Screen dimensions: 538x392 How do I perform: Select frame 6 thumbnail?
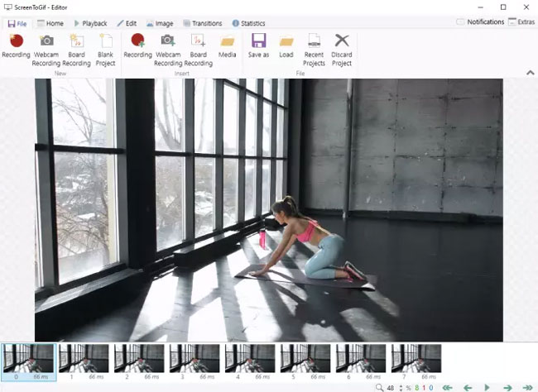(361, 362)
